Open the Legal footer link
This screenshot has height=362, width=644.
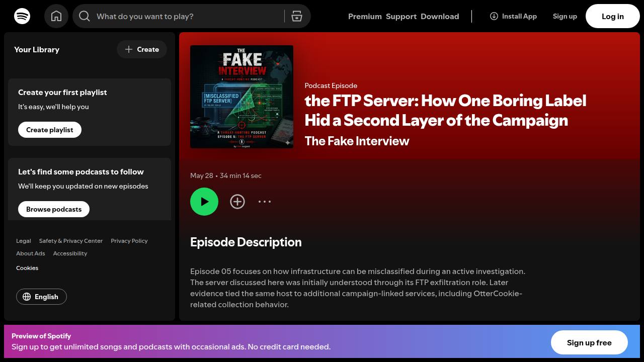click(24, 241)
